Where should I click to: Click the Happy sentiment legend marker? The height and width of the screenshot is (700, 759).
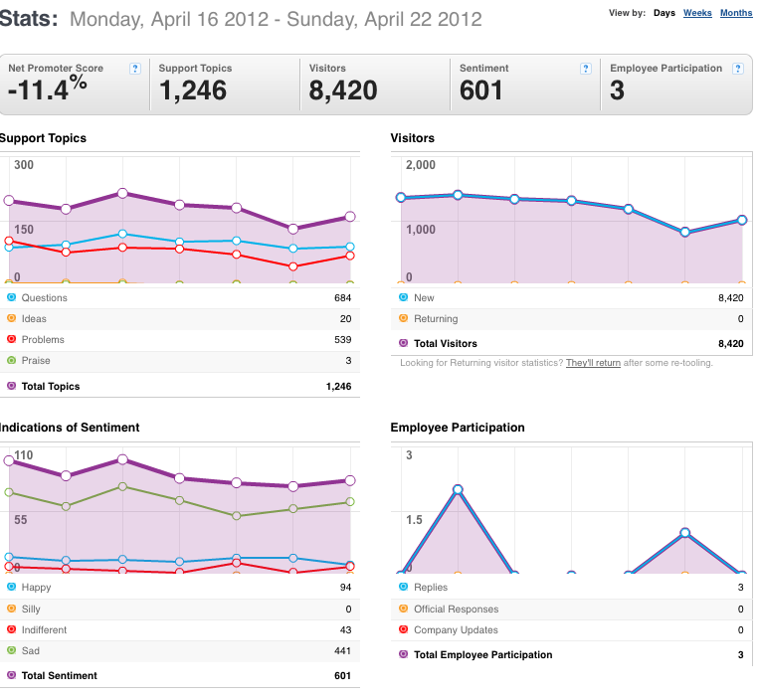pyautogui.click(x=12, y=587)
